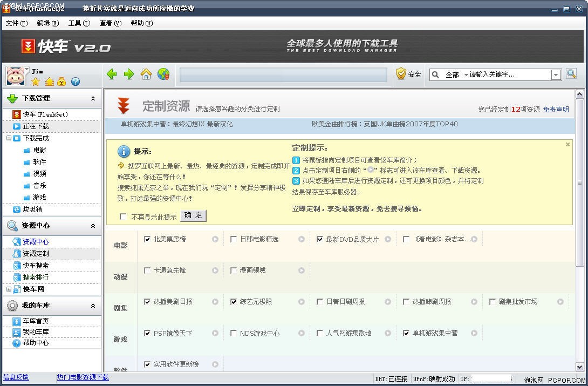The image size is (588, 386).
Task: Open arrow icon beside 热播韩剧周报
Action: click(474, 302)
